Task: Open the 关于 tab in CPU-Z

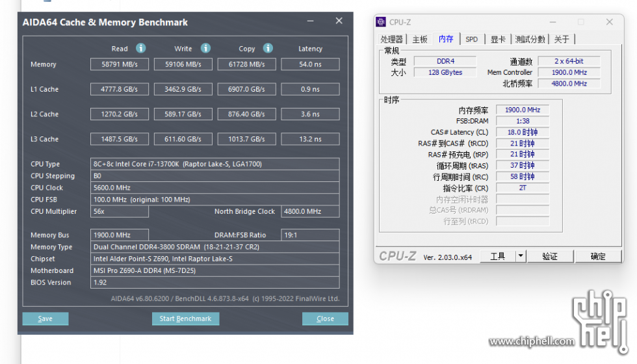Action: [x=562, y=40]
